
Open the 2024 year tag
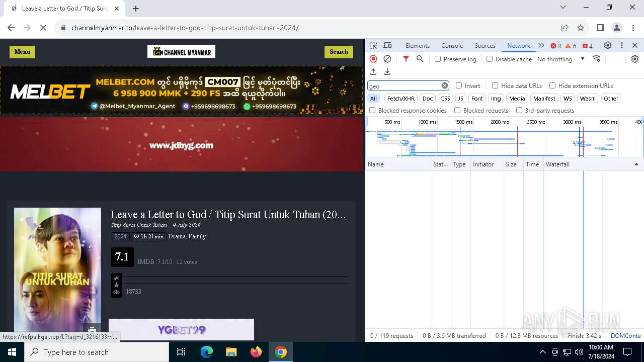(x=120, y=236)
